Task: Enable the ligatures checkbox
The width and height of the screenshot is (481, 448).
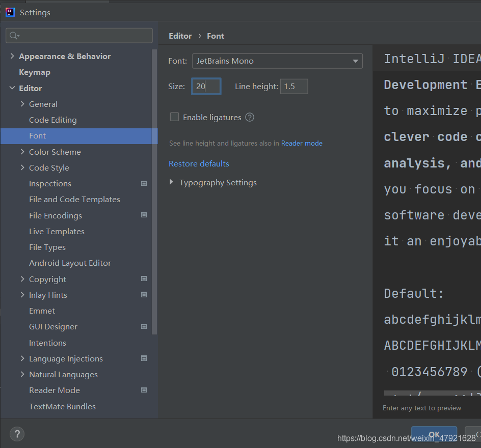Action: coord(175,117)
